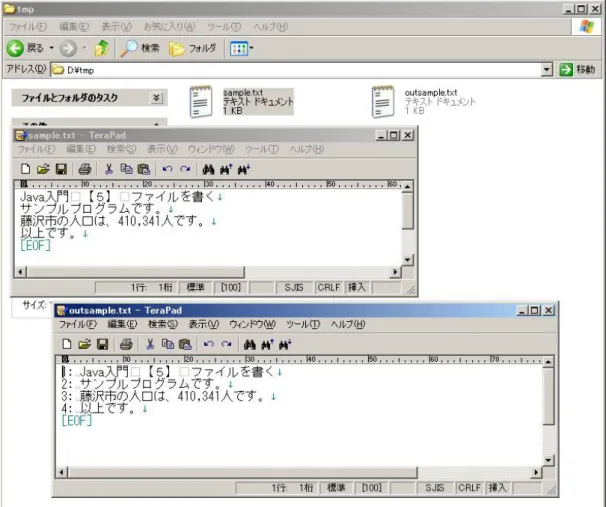Viewport: 606px width, 507px height.
Task: Click Paste icon in sample.txt TeraPad
Action: click(x=144, y=169)
